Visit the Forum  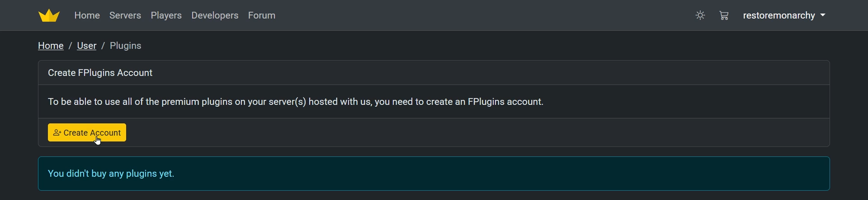(x=261, y=15)
